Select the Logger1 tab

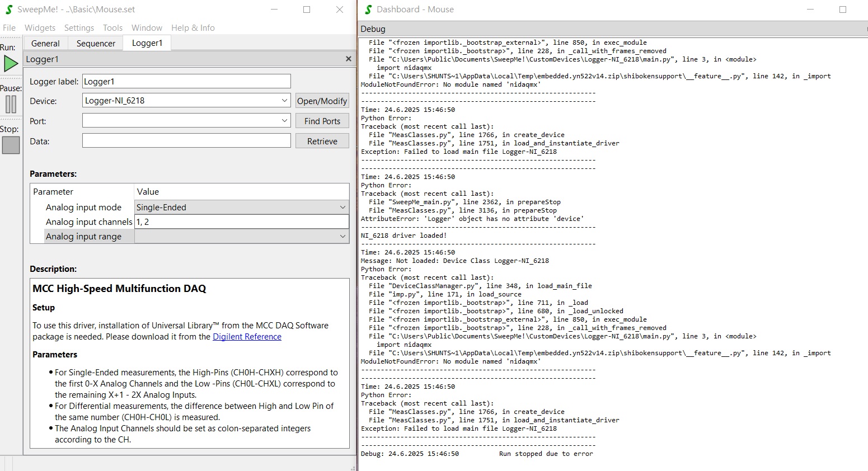147,43
